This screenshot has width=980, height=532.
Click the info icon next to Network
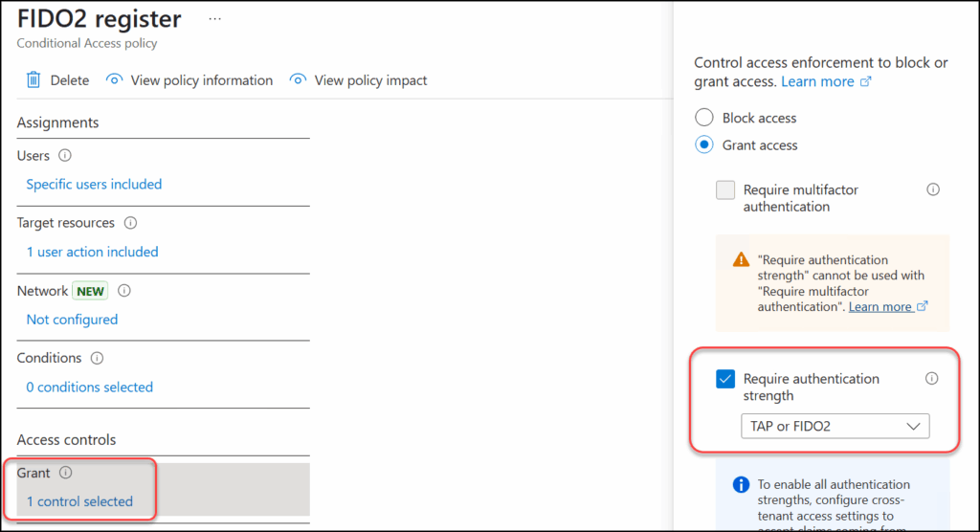(124, 290)
